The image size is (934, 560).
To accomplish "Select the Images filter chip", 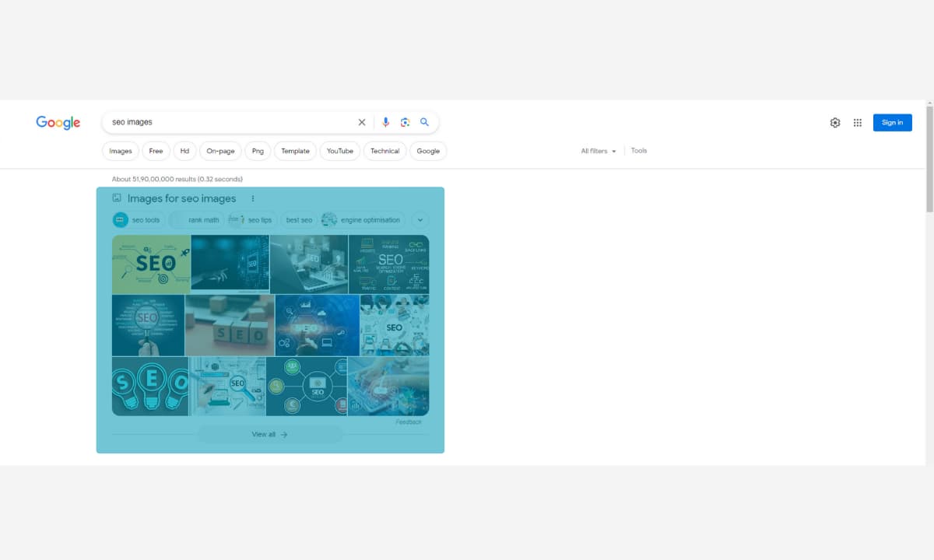I will click(121, 151).
